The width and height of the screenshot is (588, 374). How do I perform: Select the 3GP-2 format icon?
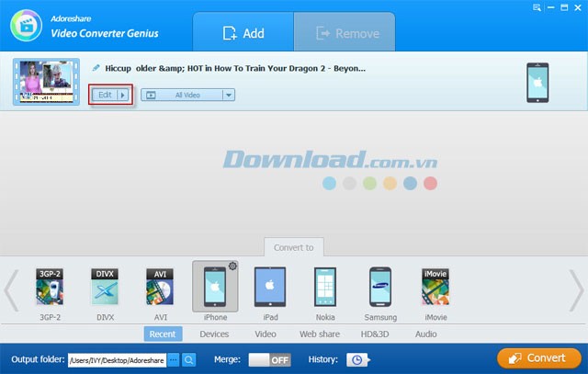(x=50, y=287)
